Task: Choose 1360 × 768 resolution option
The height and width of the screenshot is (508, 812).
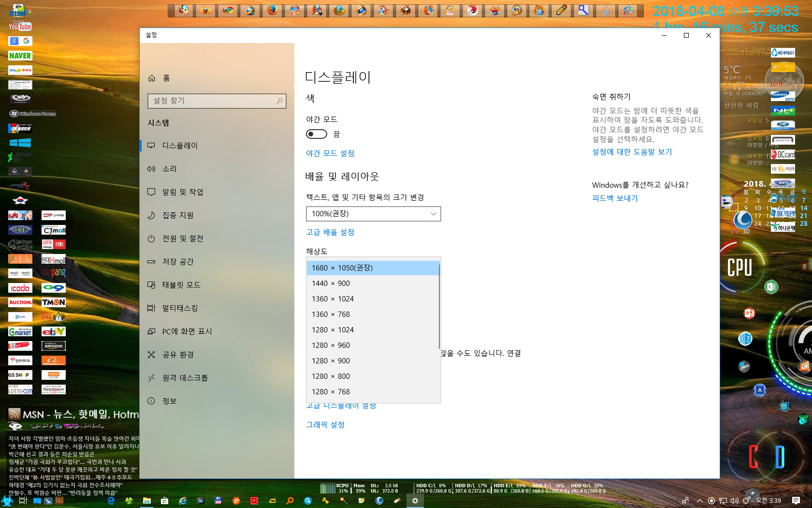Action: pos(373,314)
